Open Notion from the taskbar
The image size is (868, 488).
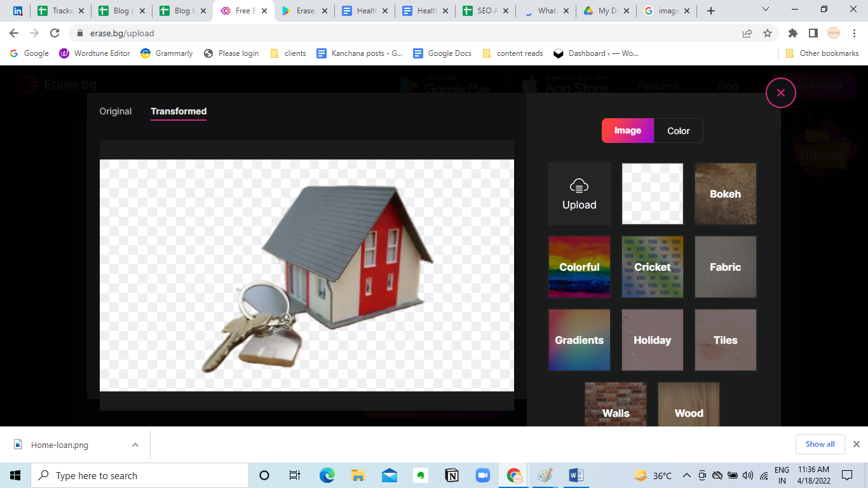[x=452, y=475]
